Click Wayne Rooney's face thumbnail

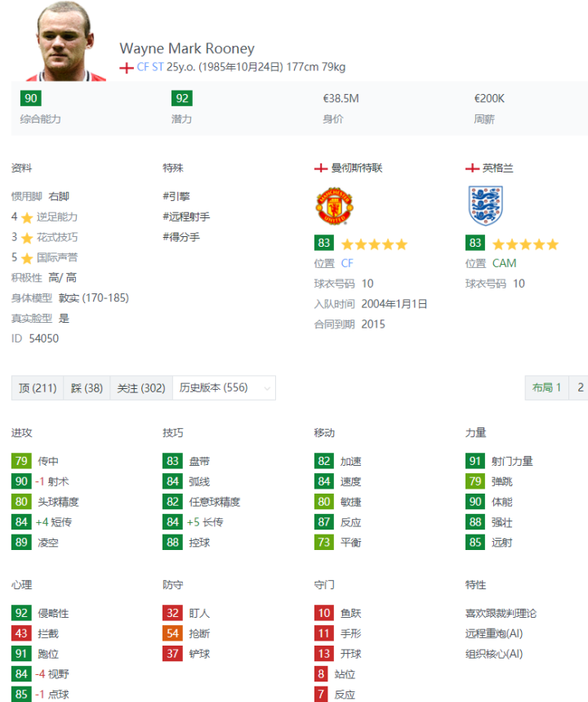65,42
